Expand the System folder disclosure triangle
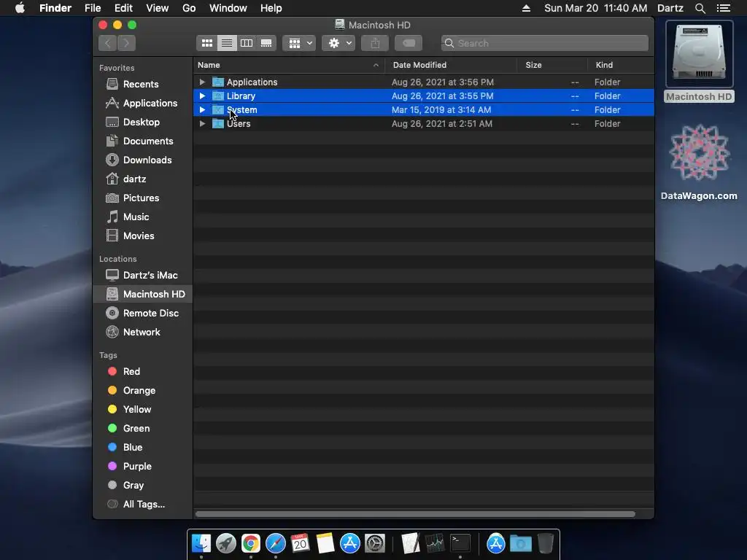 (x=202, y=109)
